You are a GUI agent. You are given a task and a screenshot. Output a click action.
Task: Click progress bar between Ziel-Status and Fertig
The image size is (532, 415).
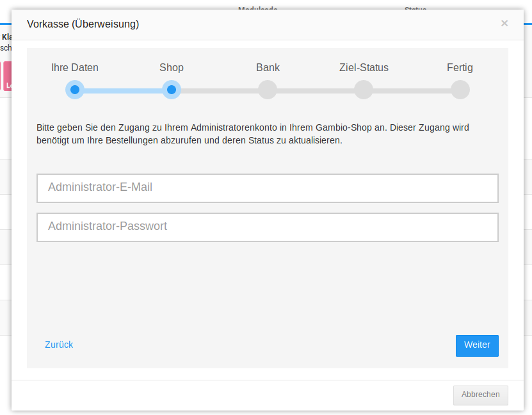coord(412,90)
